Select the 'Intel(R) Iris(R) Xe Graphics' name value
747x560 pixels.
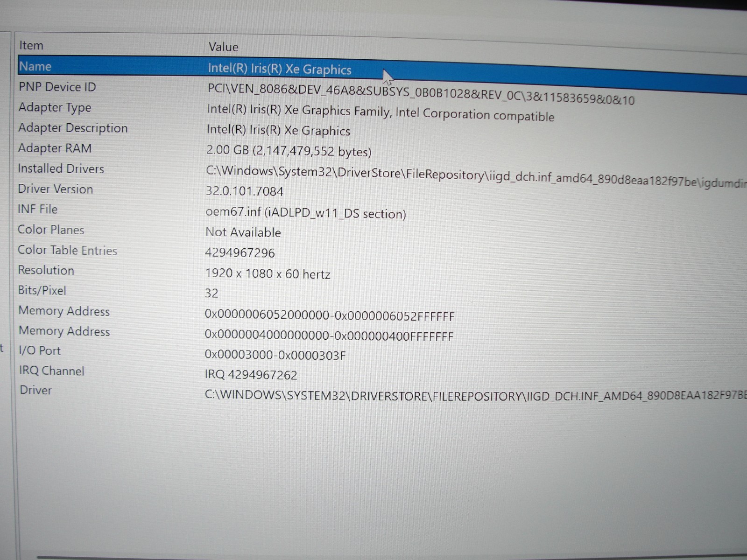[279, 69]
